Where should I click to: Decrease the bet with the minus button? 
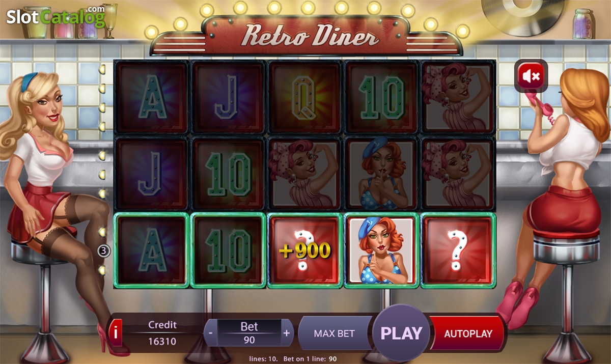coord(210,333)
